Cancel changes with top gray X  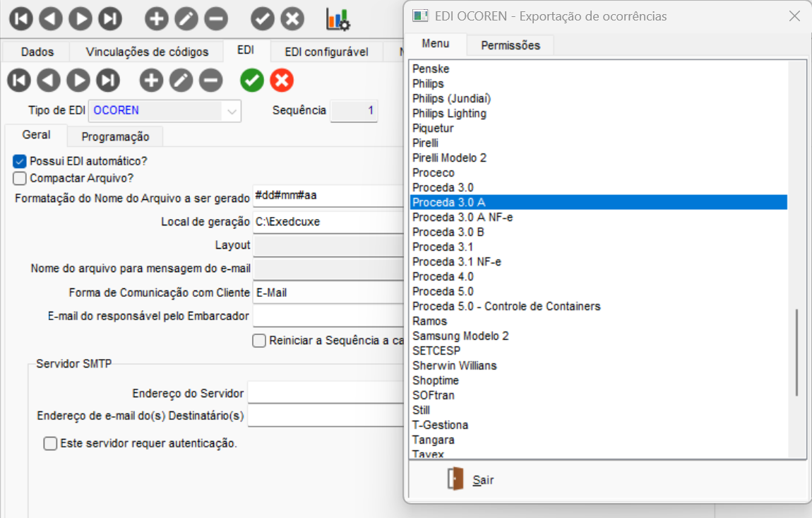(292, 19)
